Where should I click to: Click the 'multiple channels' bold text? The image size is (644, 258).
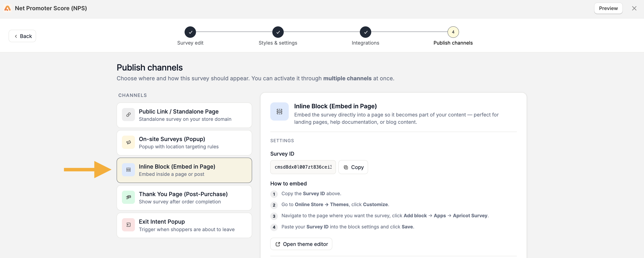(x=347, y=78)
